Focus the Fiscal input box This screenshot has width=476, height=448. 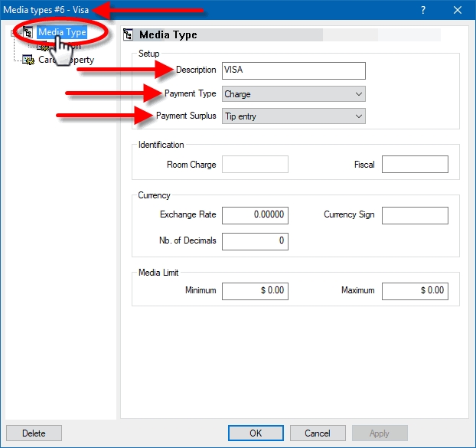415,165
